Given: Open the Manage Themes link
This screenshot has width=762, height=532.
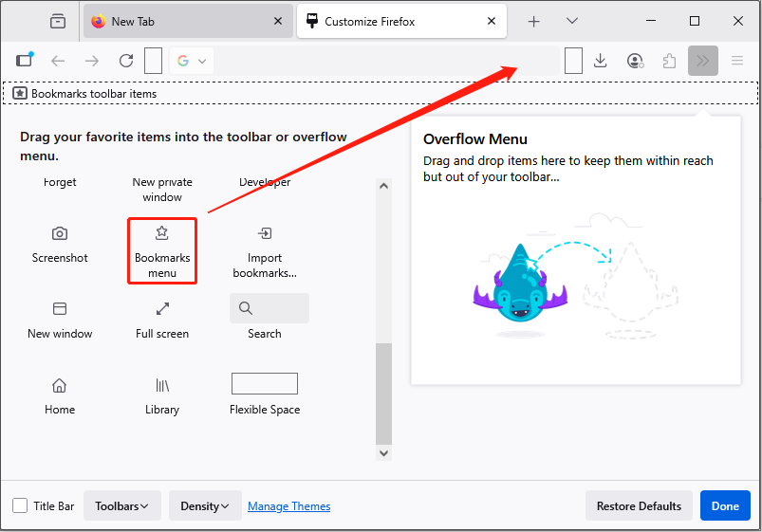Looking at the screenshot, I should (289, 506).
